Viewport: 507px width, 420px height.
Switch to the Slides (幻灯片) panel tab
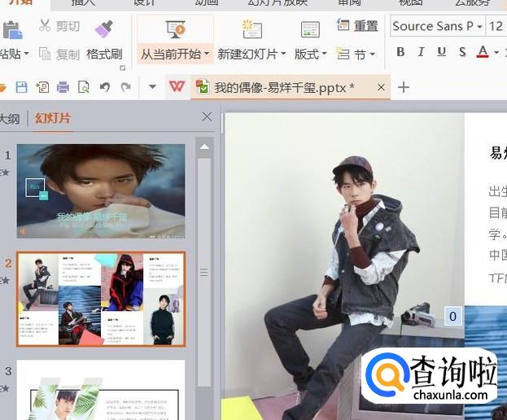click(x=52, y=118)
